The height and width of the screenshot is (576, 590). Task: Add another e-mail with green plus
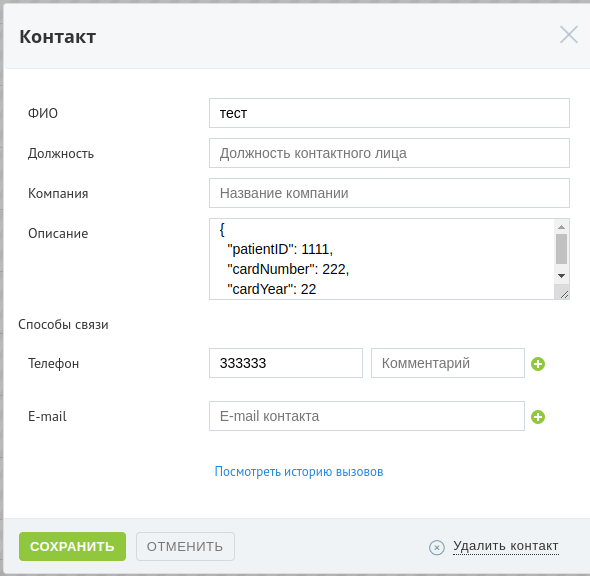point(538,417)
